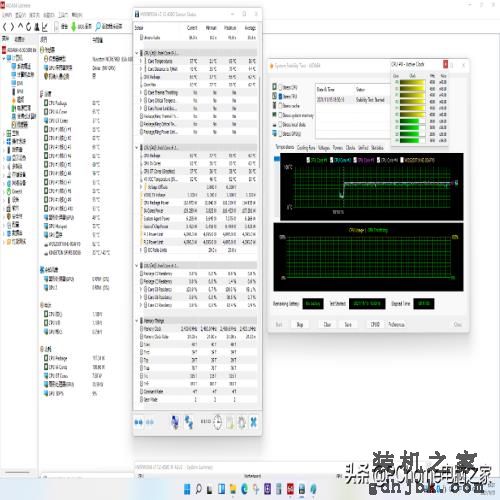Click the second HWiNFO network computers icon
This screenshot has height=500, width=500.
[x=189, y=422]
